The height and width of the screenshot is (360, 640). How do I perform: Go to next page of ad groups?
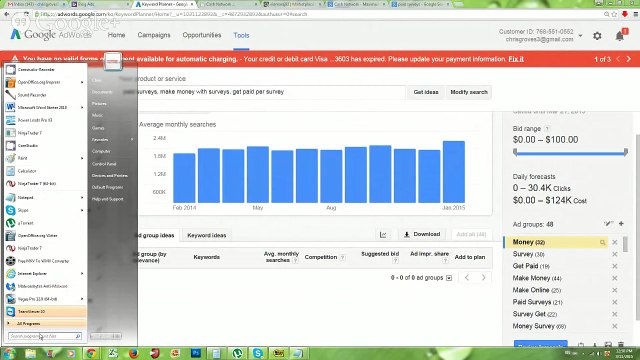[x=484, y=278]
